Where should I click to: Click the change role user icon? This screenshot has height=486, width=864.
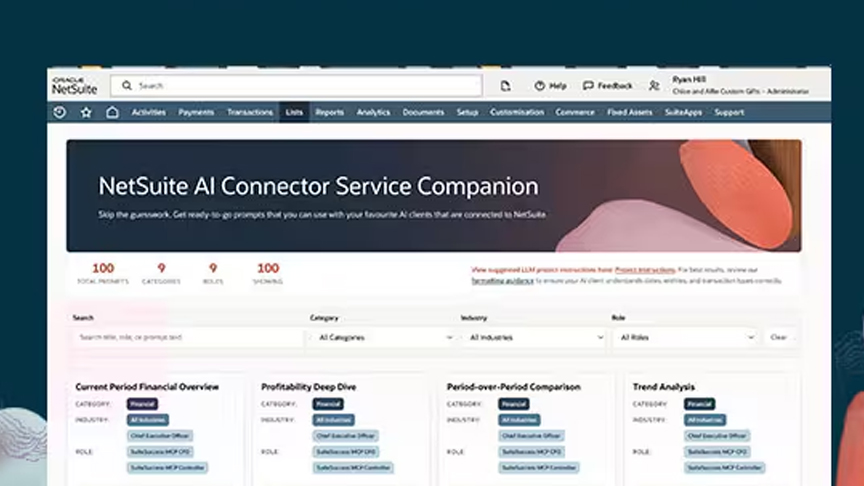[x=654, y=86]
